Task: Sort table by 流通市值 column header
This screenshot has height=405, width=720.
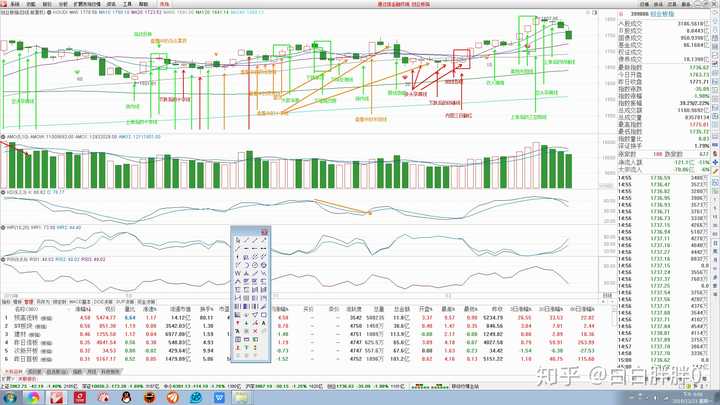Action: [180, 309]
